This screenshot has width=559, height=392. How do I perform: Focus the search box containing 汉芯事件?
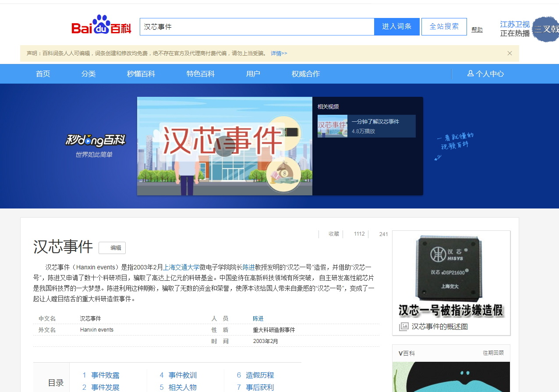(257, 27)
